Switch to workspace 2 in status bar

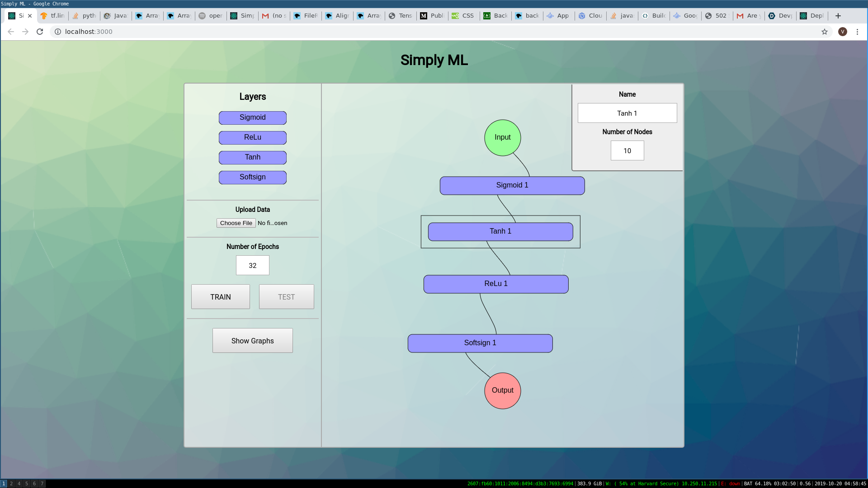click(11, 483)
